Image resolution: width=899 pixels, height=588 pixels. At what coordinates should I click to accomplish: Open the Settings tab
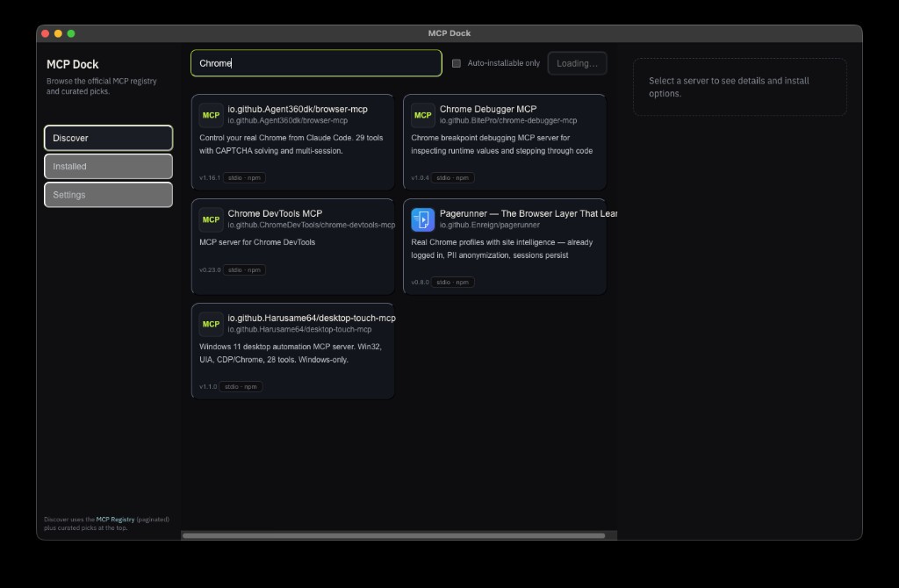coord(108,195)
